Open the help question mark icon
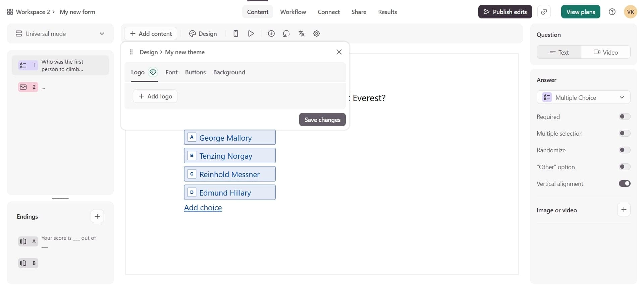 612,12
